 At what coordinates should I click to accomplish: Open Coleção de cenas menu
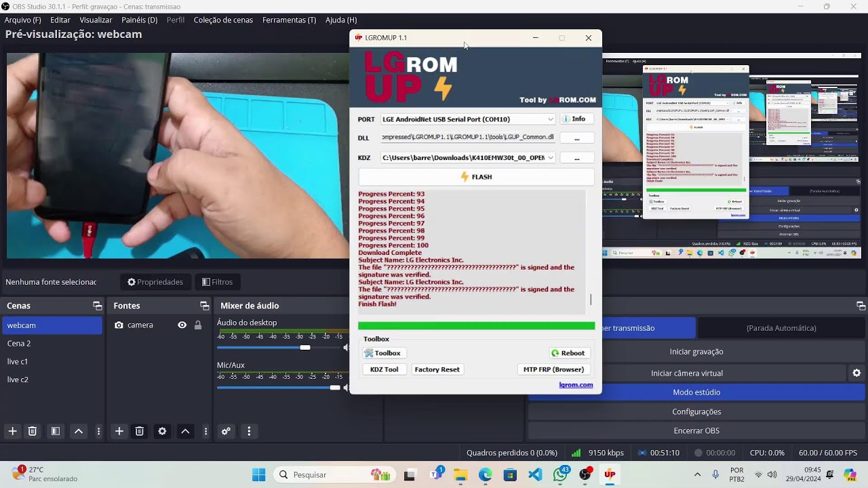pos(223,20)
